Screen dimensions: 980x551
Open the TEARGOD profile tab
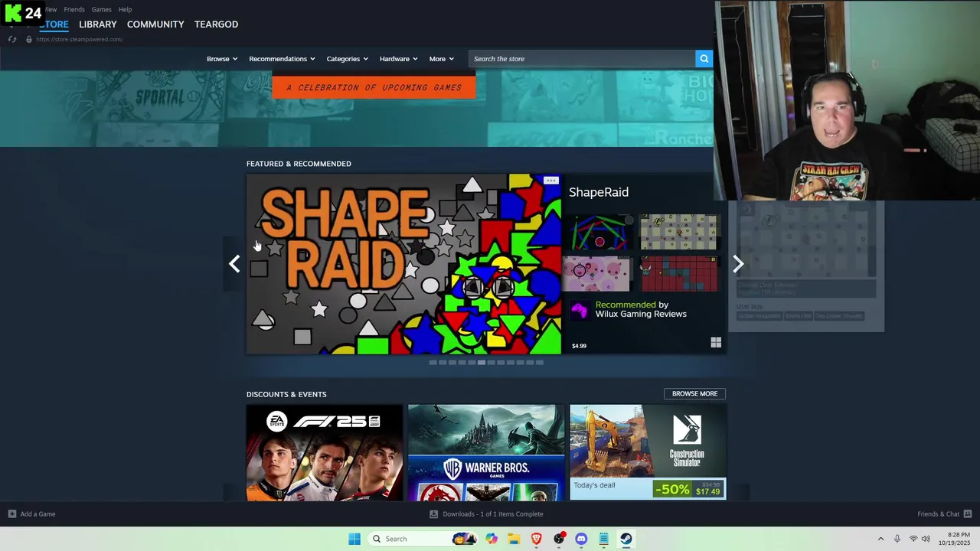[216, 24]
